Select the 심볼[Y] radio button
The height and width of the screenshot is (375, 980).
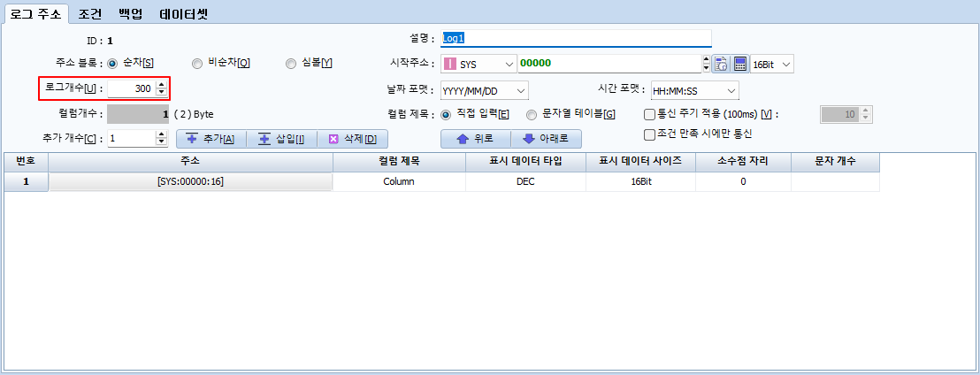[291, 63]
